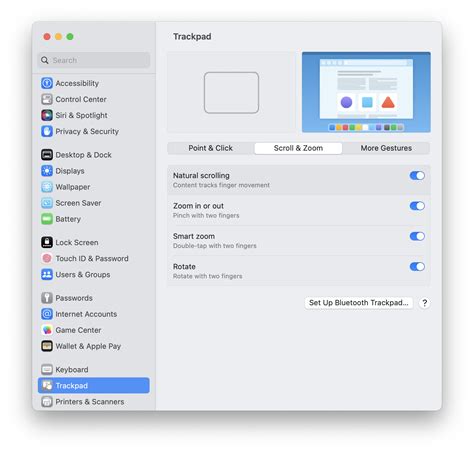Click the Game Center label

(x=78, y=330)
